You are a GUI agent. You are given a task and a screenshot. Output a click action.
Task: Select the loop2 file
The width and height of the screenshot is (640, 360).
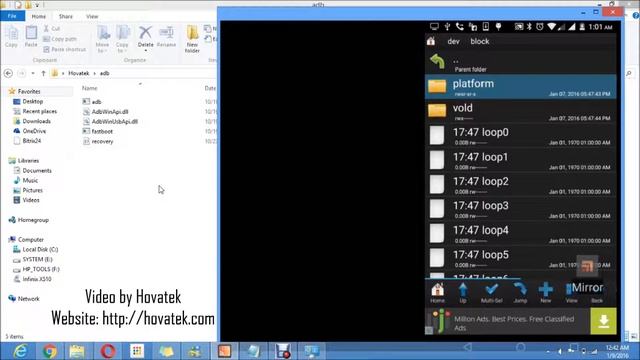pyautogui.click(x=520, y=184)
